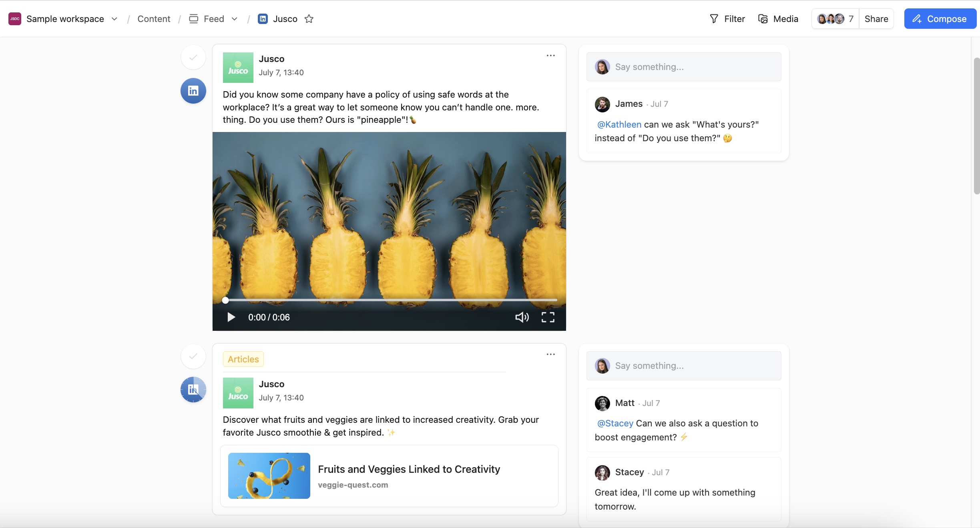Open the more options menu on pineapple post
The image size is (980, 528).
(x=551, y=56)
